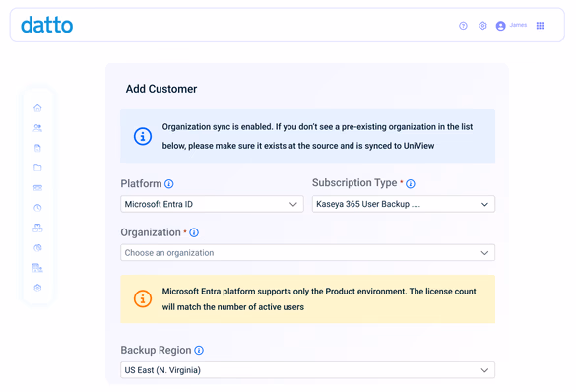Click the user avatar icon
The width and height of the screenshot is (576, 392).
(501, 26)
